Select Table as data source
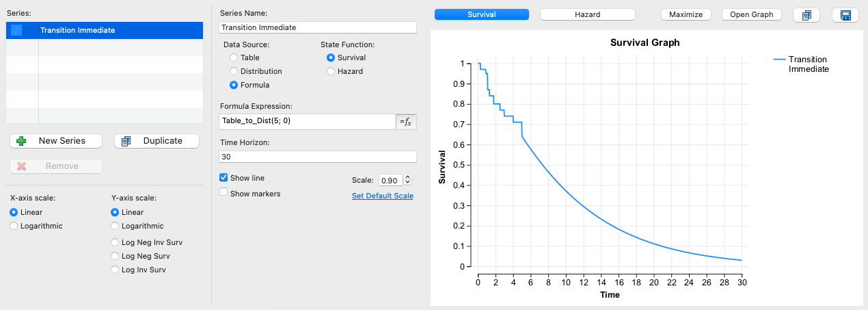868x310 pixels. 234,58
